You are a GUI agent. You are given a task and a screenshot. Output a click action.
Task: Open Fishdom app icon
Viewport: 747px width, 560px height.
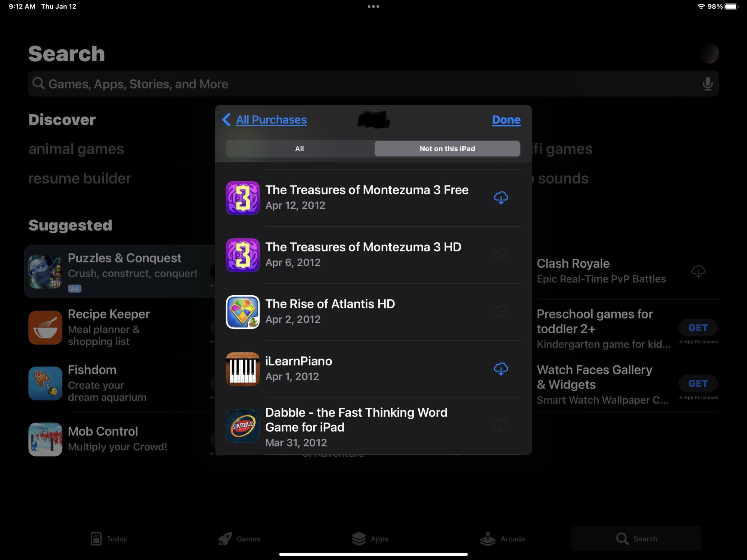45,383
